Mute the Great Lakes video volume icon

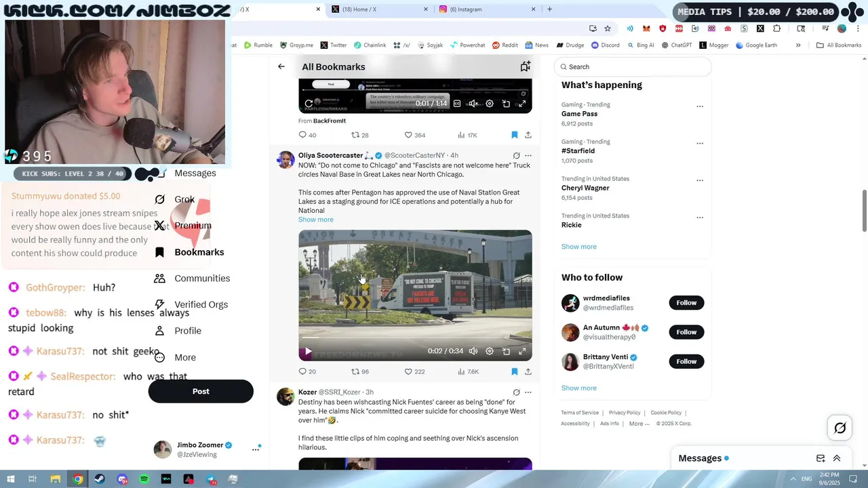[473, 351]
